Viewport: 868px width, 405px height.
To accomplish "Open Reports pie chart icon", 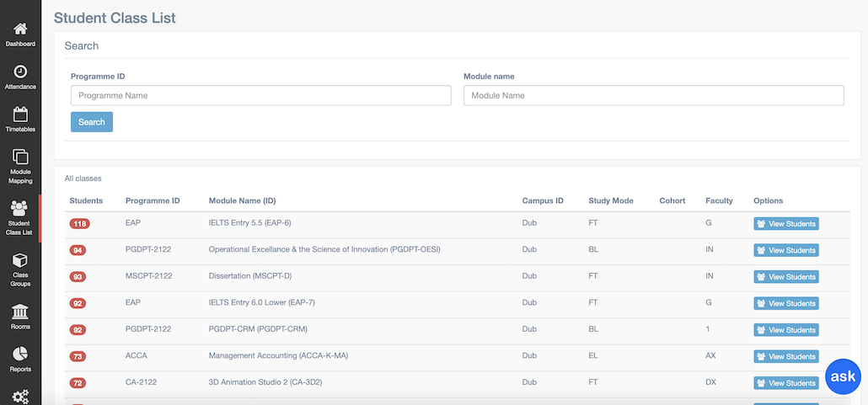I will tap(20, 354).
